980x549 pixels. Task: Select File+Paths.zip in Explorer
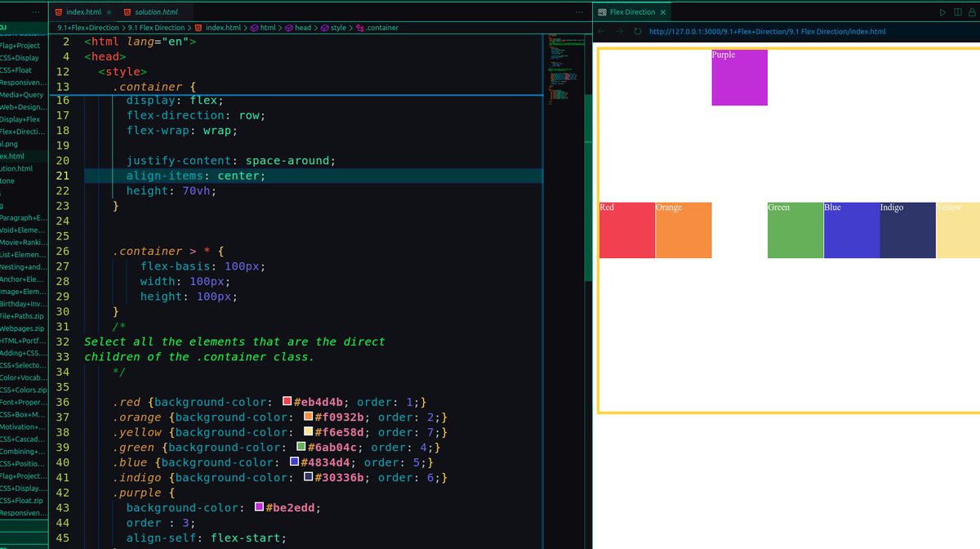click(x=24, y=316)
